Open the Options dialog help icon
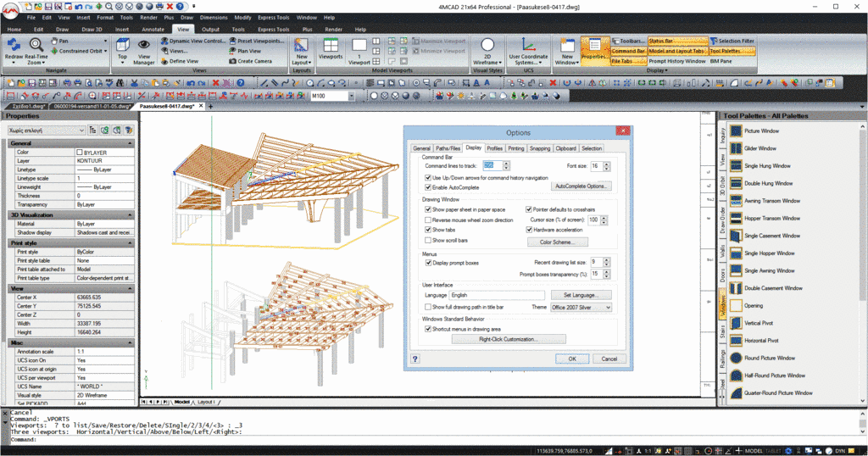The width and height of the screenshot is (868, 456). [x=415, y=359]
